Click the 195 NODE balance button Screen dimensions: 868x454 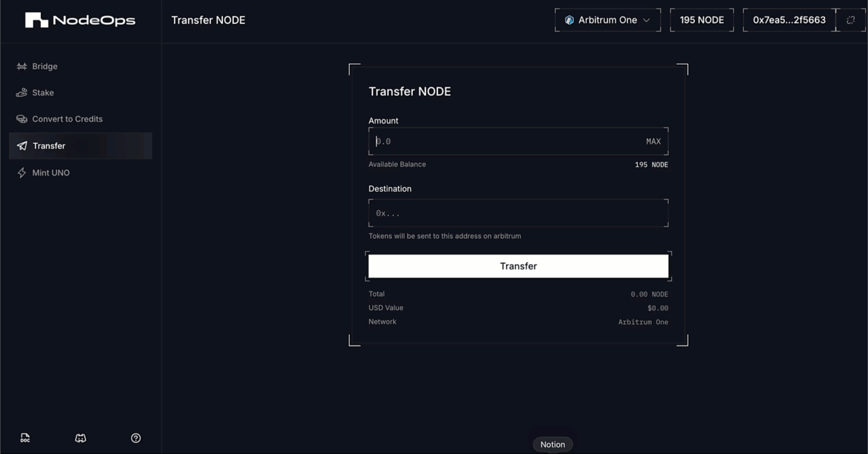click(702, 20)
